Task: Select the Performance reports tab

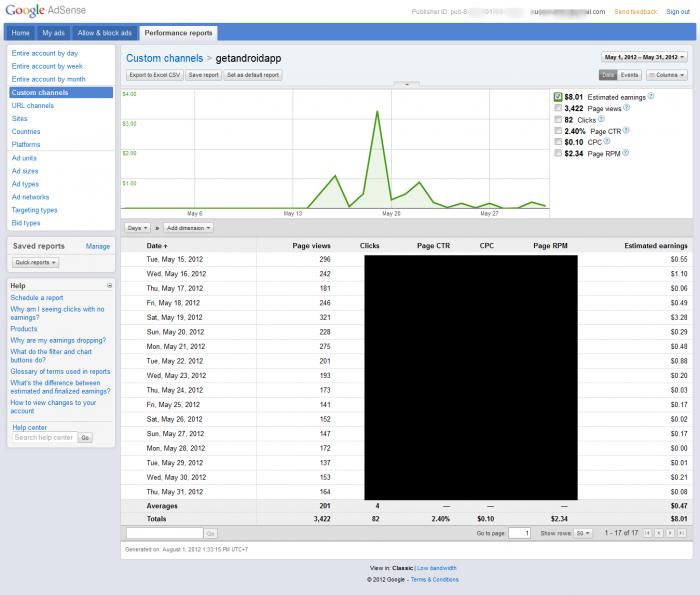Action: tap(178, 33)
